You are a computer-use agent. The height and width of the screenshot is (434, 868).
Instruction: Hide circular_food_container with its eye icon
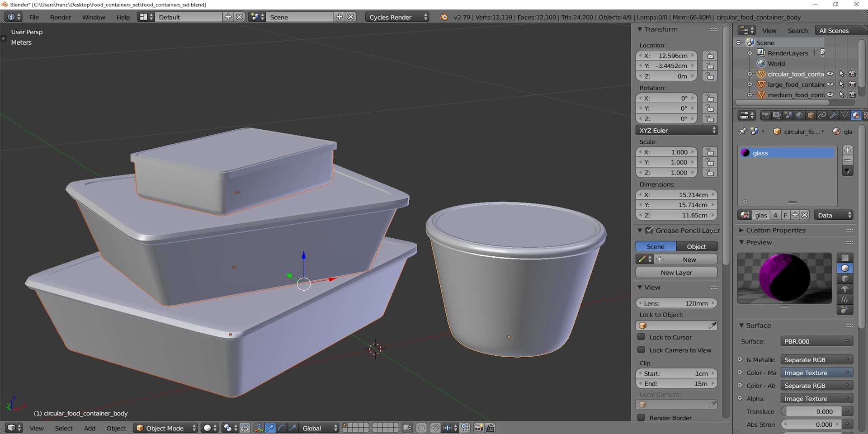pyautogui.click(x=830, y=74)
